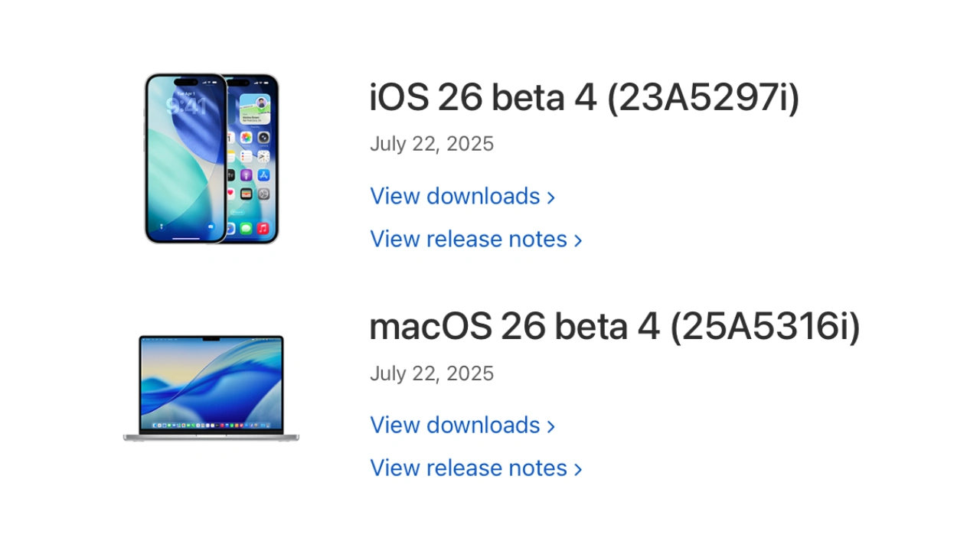Tap the green Messages icon on the iPhone
The height and width of the screenshot is (551, 980).
(247, 228)
